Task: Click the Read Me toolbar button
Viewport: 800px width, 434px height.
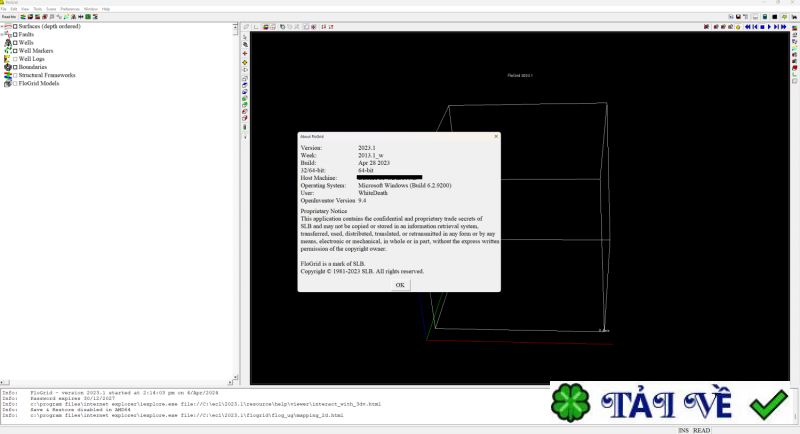Action: click(x=8, y=17)
